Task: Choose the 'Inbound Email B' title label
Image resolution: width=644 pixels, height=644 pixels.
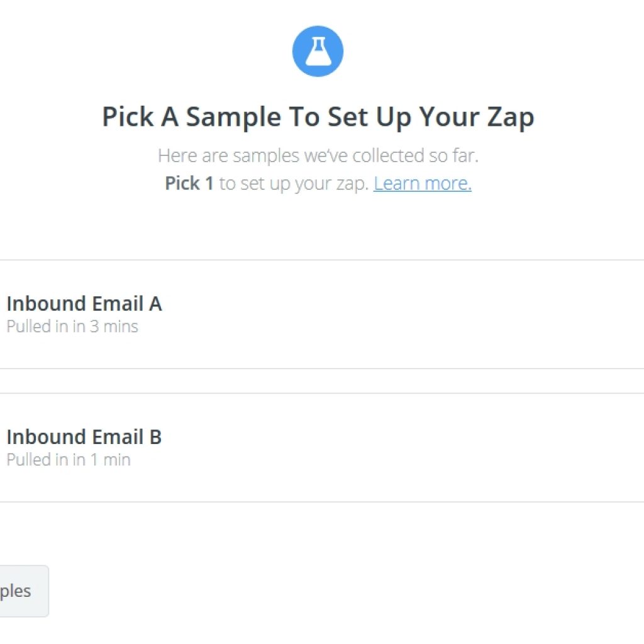Action: 84,437
